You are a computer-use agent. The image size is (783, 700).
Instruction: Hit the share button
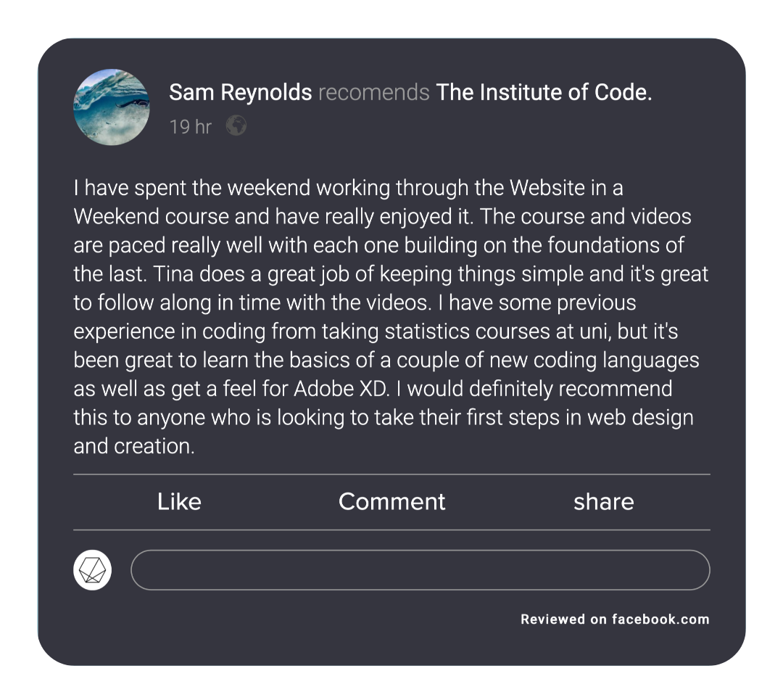tap(603, 502)
